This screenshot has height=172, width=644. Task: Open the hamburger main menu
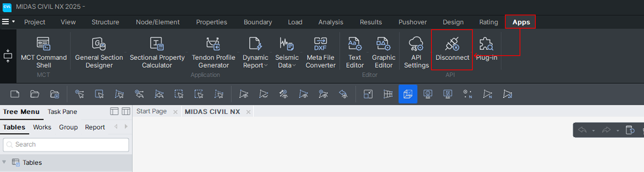click(5, 22)
